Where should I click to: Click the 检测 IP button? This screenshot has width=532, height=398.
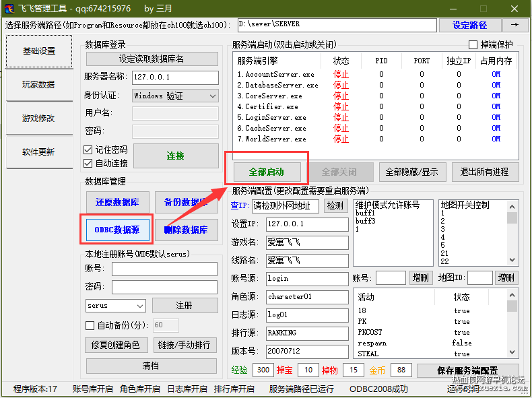(x=335, y=206)
